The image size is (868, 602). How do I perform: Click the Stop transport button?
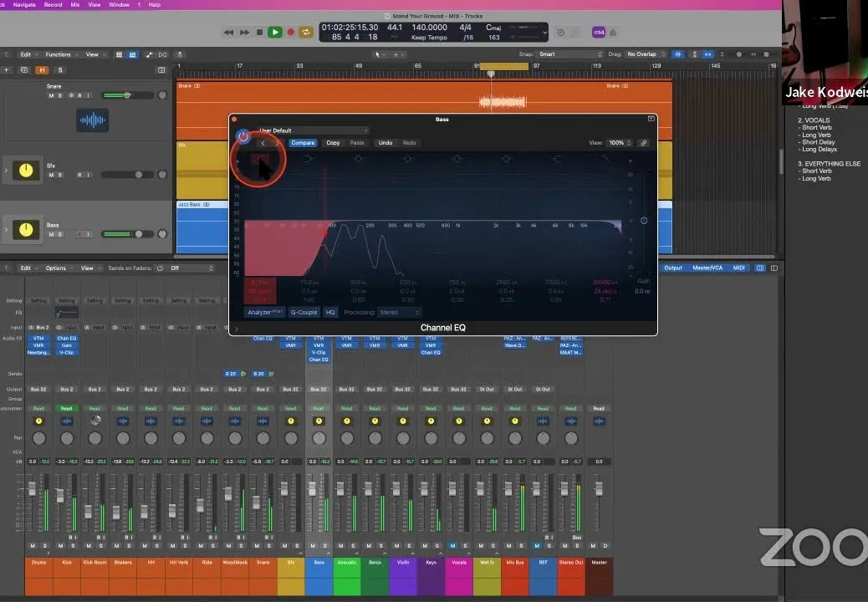(259, 33)
